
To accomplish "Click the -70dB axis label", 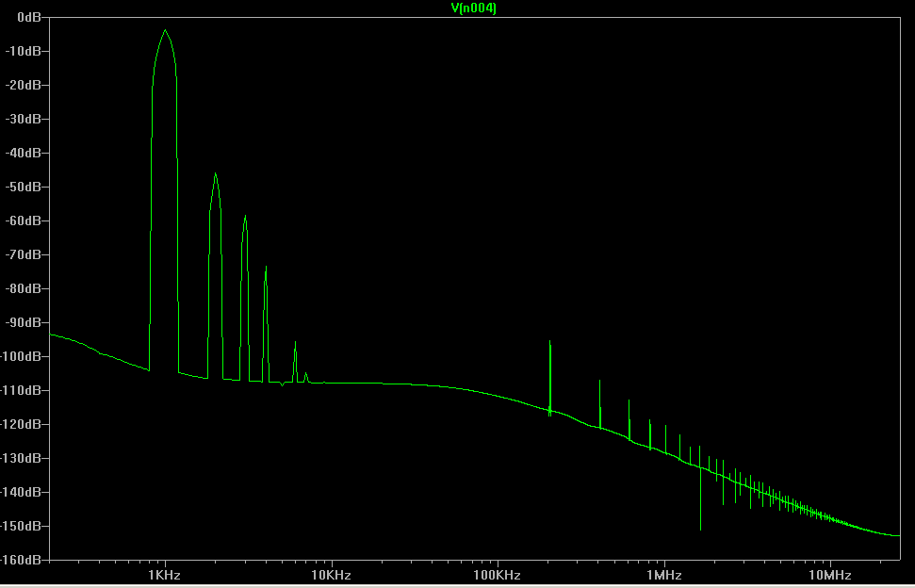I will tap(24, 254).
